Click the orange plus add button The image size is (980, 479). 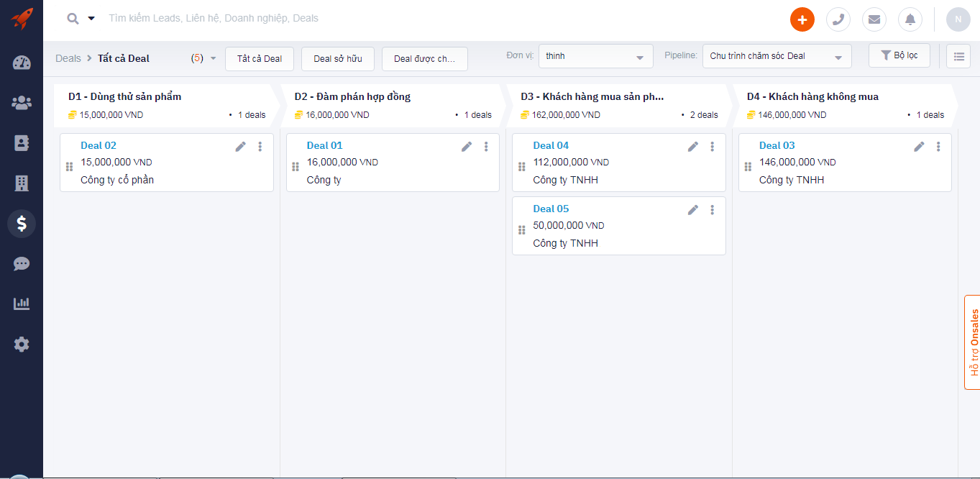click(802, 19)
